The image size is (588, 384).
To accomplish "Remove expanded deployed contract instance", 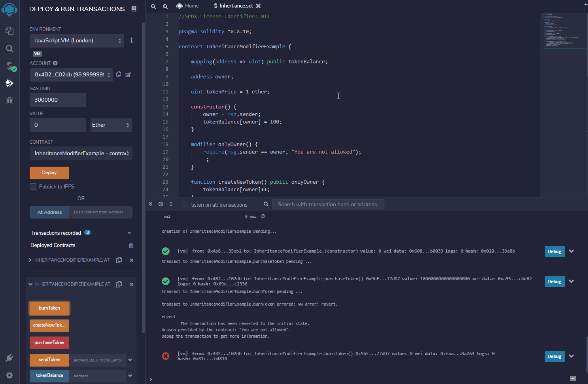I will (132, 284).
